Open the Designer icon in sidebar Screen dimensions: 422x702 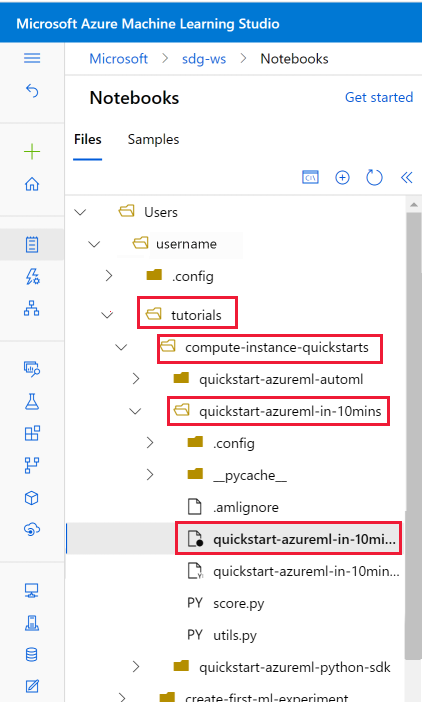pos(32,308)
